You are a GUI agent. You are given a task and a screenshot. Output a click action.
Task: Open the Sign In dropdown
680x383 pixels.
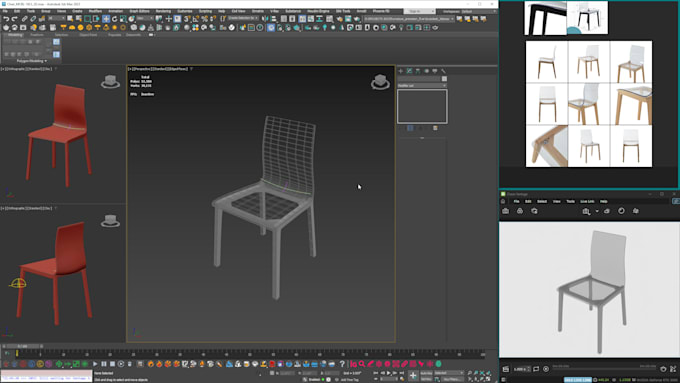pyautogui.click(x=419, y=11)
